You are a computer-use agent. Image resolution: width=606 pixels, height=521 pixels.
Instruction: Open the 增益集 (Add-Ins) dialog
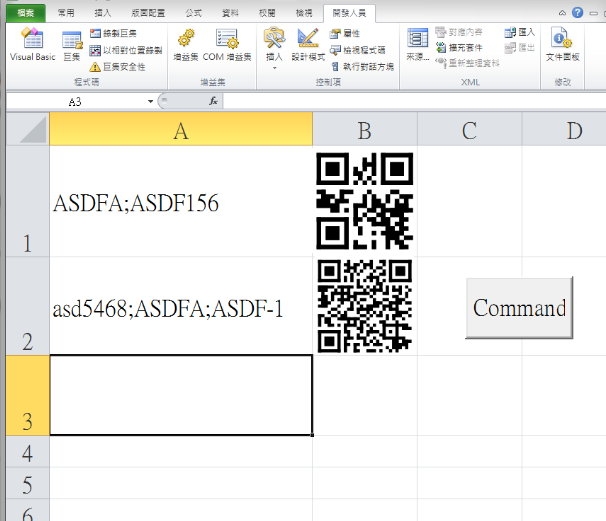click(x=186, y=45)
